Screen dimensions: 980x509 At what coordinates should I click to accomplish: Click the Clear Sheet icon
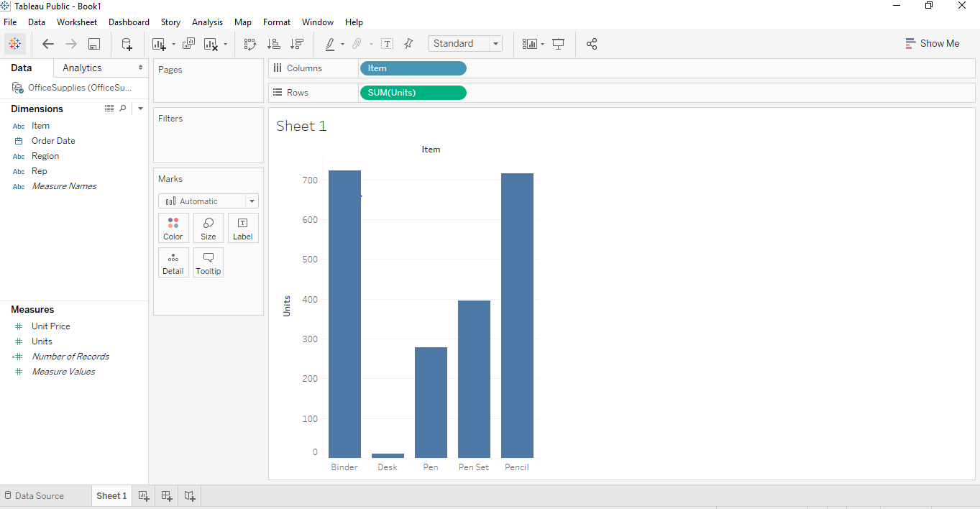(x=211, y=44)
